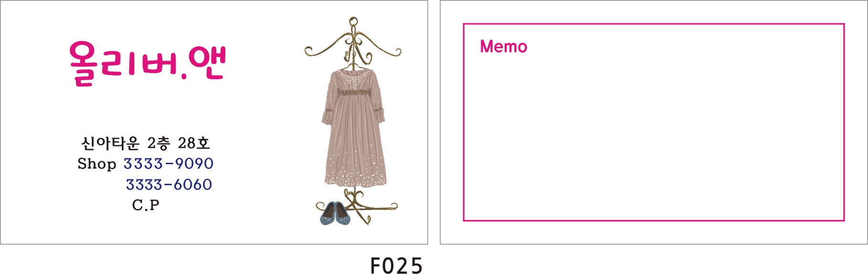Click the pink border of the Memo box
Viewport: 868px width, 274px height.
pyautogui.click(x=654, y=24)
